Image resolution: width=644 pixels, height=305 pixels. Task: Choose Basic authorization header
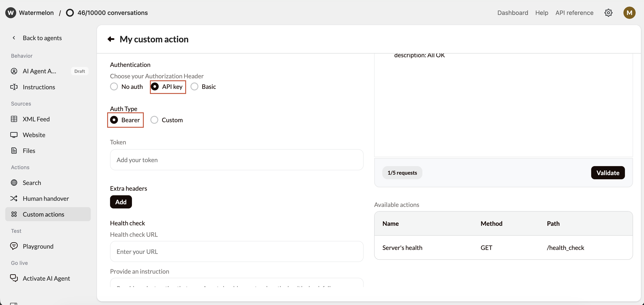(x=194, y=86)
